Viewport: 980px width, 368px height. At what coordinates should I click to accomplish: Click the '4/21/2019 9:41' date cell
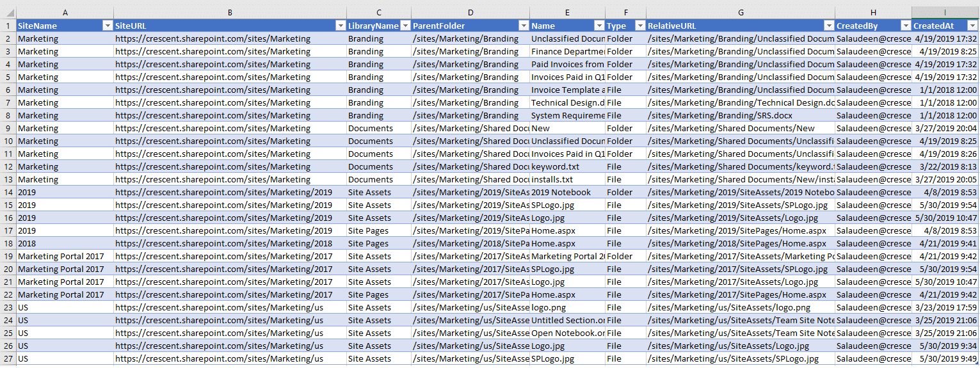[x=945, y=243]
